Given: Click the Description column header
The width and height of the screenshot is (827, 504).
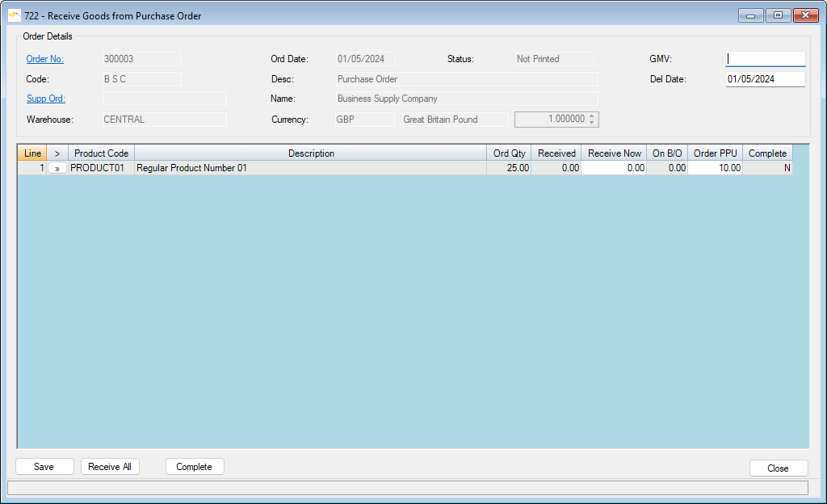Looking at the screenshot, I should coord(311,153).
